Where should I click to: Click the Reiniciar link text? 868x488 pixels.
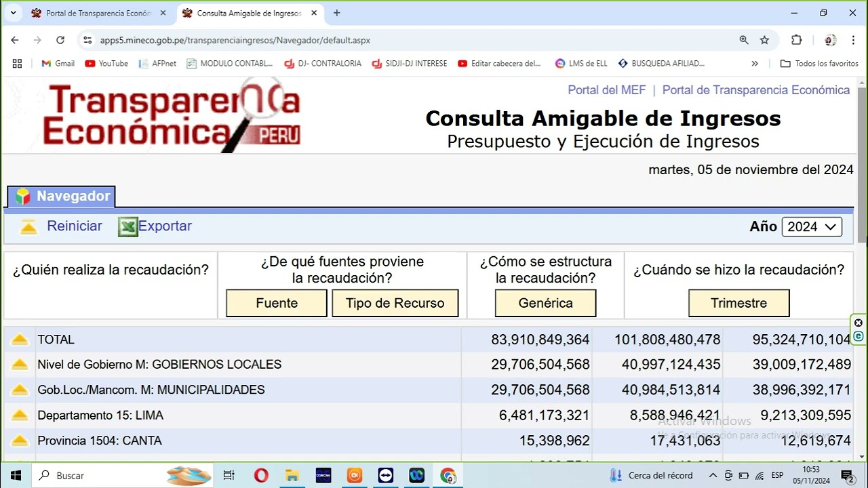(x=75, y=226)
